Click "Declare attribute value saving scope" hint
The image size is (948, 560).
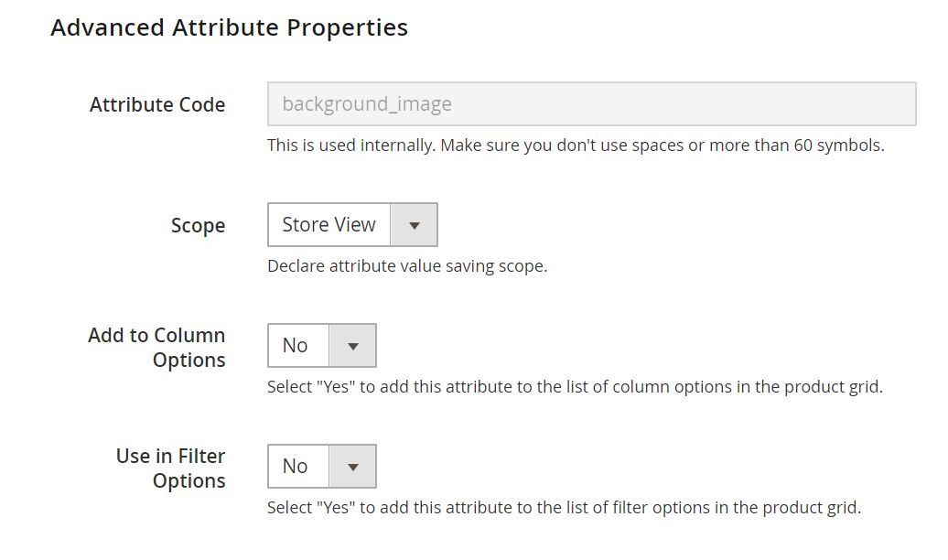pyautogui.click(x=407, y=266)
